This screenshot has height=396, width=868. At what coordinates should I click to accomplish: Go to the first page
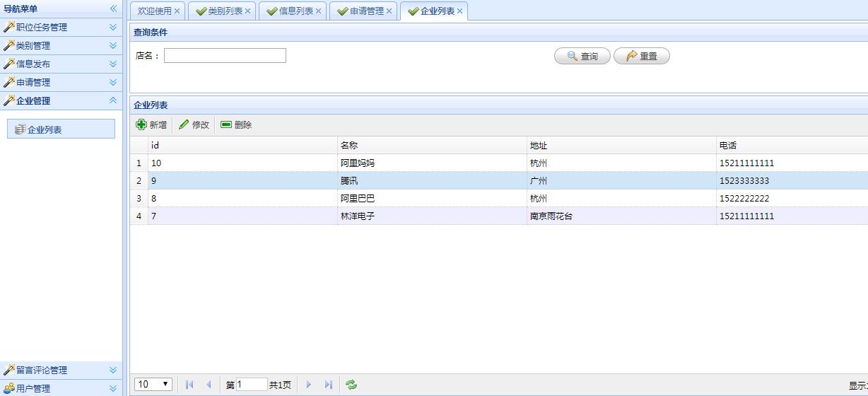coord(189,385)
